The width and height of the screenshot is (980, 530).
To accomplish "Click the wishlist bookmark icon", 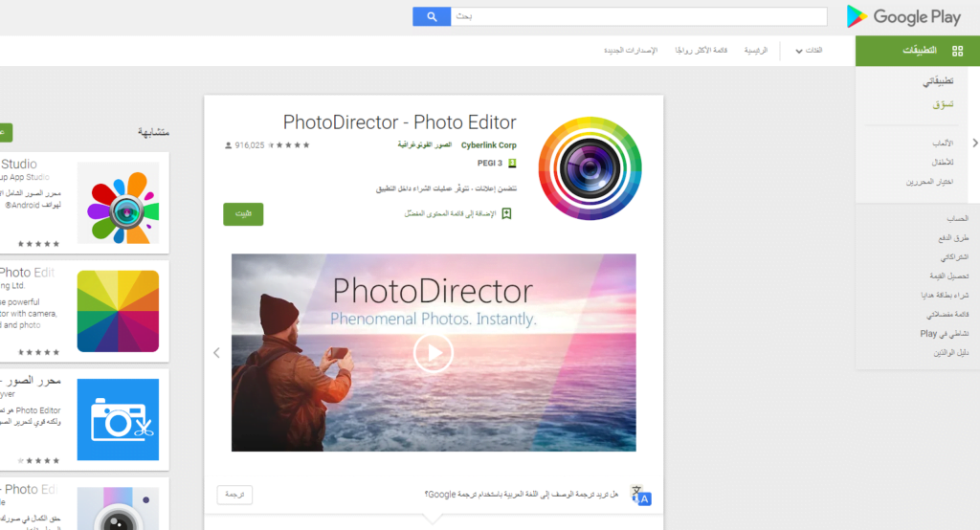I will [x=506, y=213].
